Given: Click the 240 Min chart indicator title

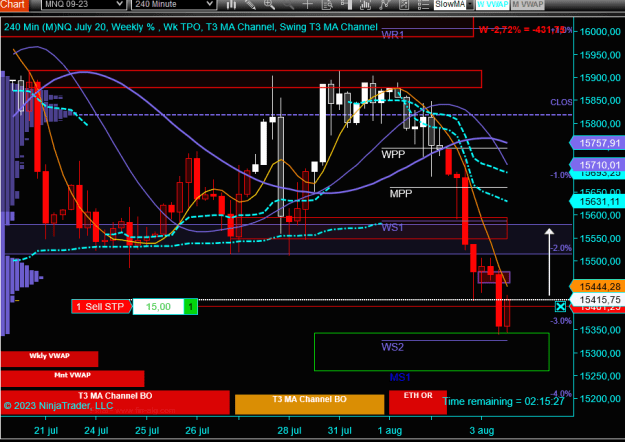Looking at the screenshot, I should (x=191, y=27).
